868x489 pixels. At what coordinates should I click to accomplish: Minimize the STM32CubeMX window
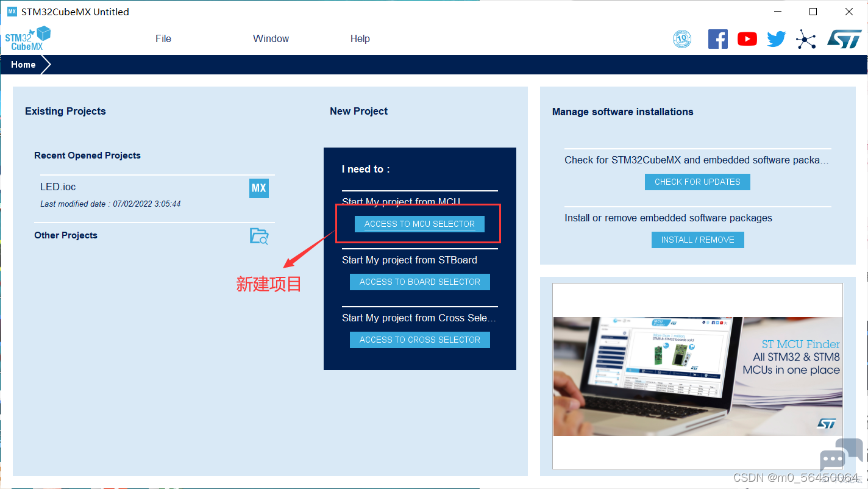tap(777, 12)
